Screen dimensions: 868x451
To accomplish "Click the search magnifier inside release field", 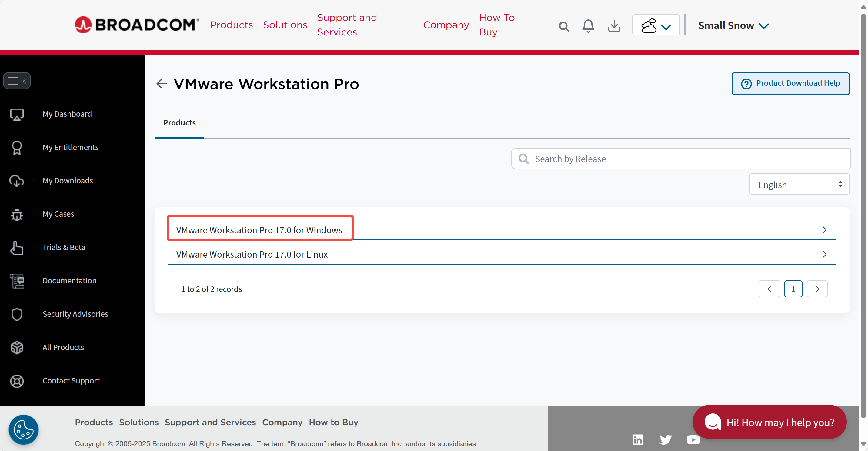I will pos(523,159).
